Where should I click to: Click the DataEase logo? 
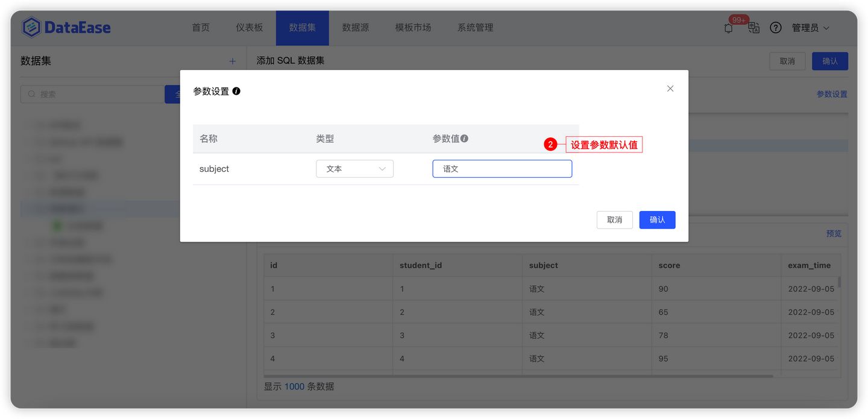click(x=66, y=27)
